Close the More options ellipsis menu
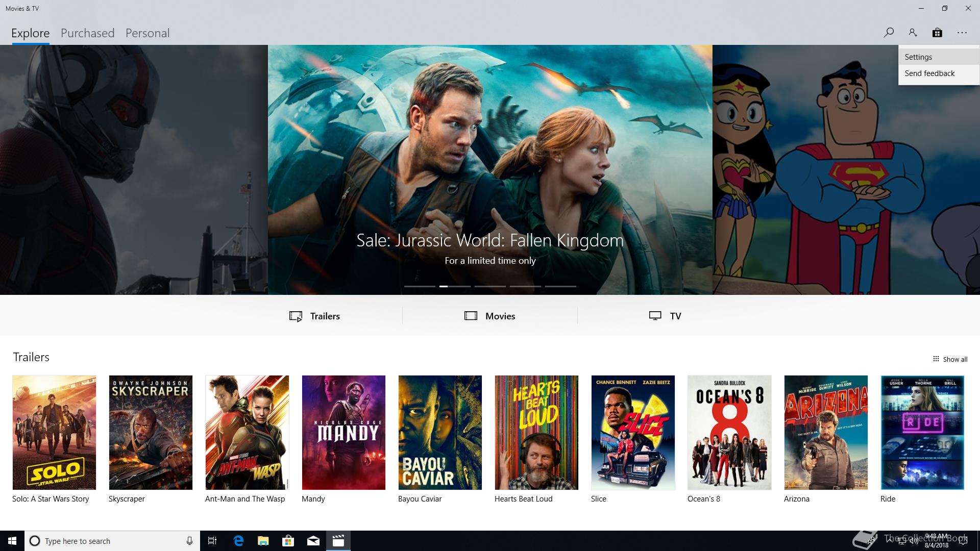This screenshot has height=551, width=980. 962,33
